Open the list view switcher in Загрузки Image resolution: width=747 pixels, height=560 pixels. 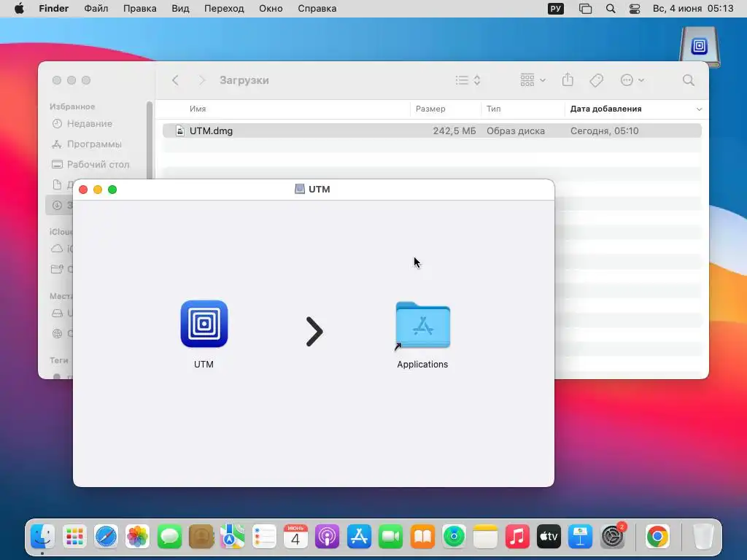tap(468, 80)
